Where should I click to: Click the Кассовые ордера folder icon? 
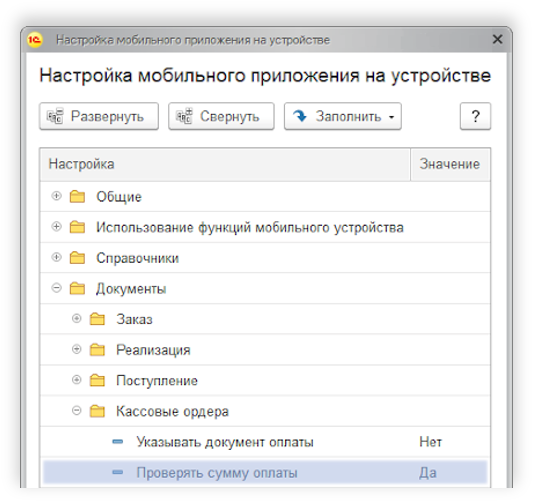coord(97,411)
